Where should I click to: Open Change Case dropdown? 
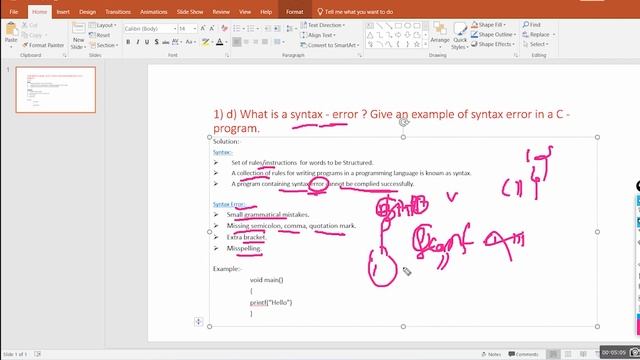pyautogui.click(x=191, y=42)
